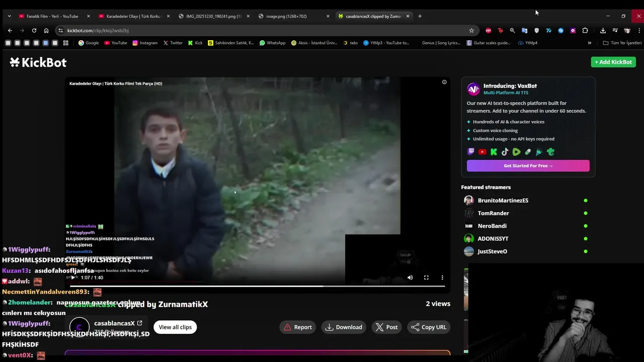This screenshot has height=362, width=644.
Task: Open the Instagram bookmark
Action: pos(145,43)
